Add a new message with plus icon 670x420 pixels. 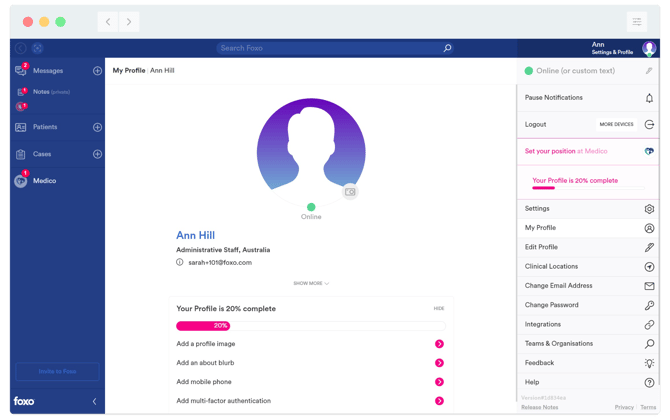point(97,71)
